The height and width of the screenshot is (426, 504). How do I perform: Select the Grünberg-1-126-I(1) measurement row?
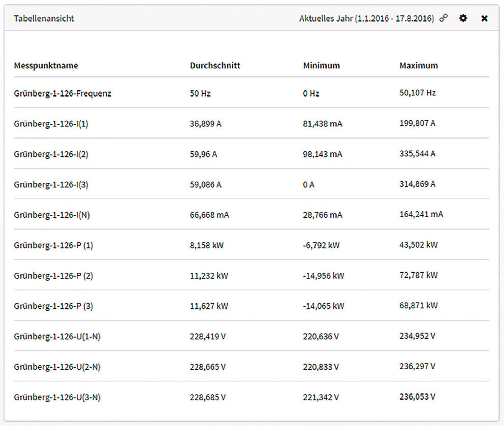coord(51,124)
